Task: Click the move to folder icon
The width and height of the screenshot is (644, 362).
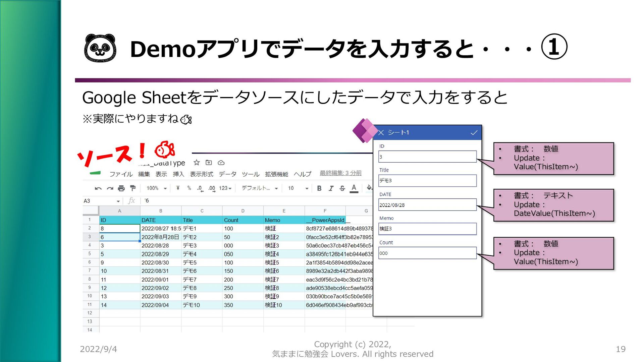Action: pyautogui.click(x=209, y=163)
